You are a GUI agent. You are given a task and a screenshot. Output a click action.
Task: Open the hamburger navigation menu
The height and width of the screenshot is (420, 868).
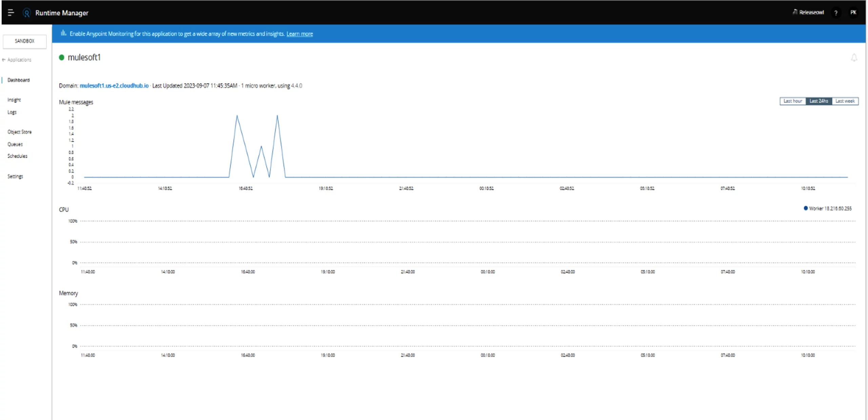pos(11,13)
